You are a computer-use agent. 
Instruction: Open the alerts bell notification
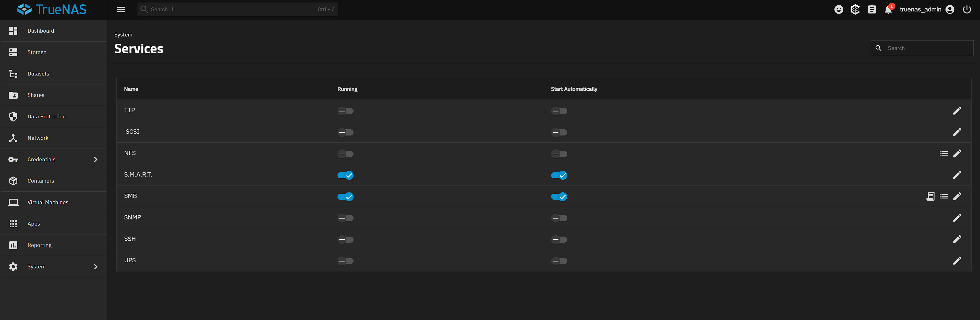[x=888, y=9]
